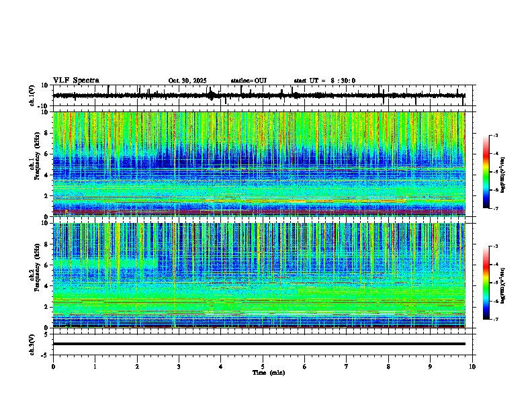This screenshot has height=411, width=532.
Task: Click the ch.2 frequency spectrogram panel
Action: (x=259, y=275)
